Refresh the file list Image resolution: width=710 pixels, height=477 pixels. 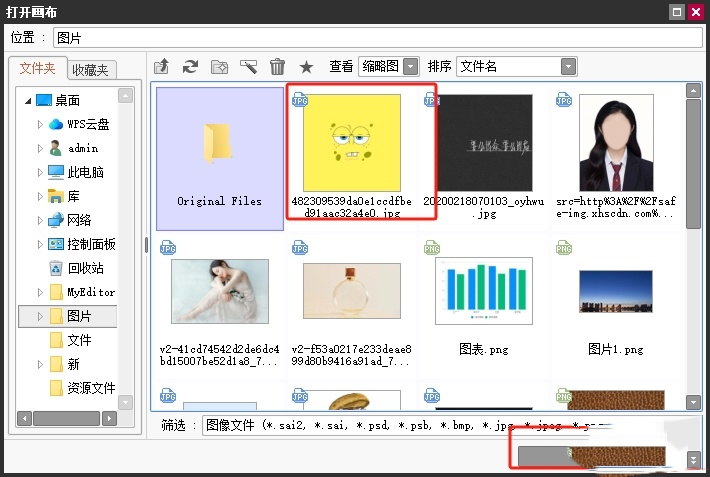pyautogui.click(x=191, y=67)
